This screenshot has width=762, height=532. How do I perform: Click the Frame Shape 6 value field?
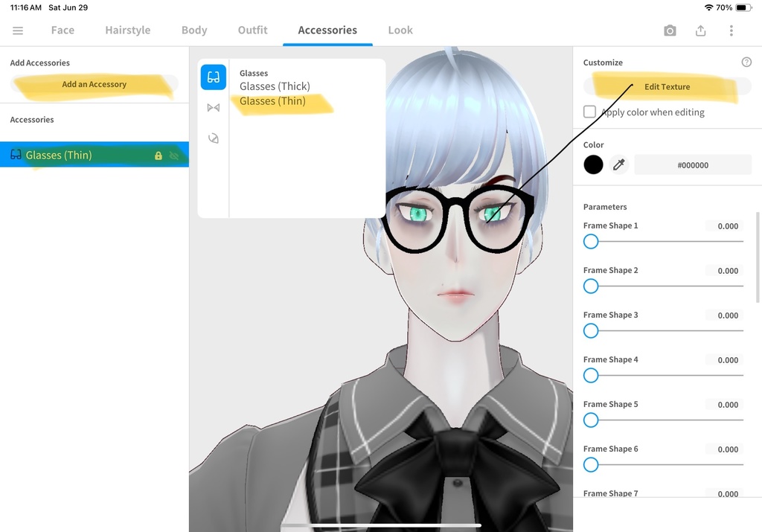724,449
